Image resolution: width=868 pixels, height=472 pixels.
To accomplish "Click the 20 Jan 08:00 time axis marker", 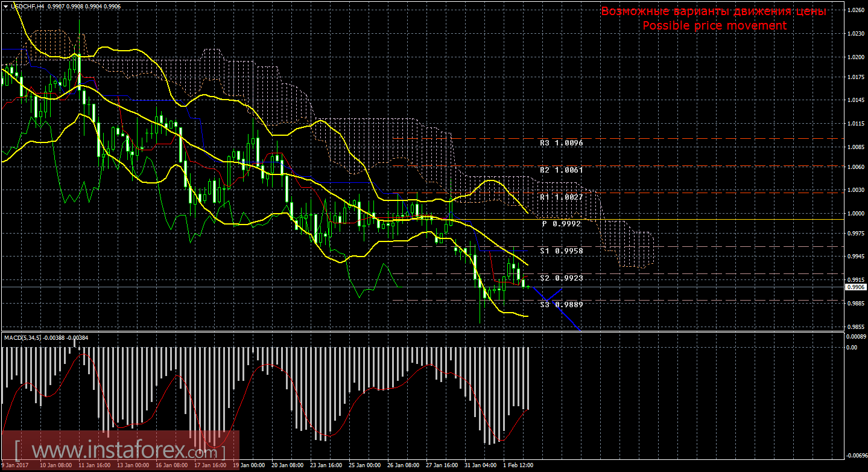I will [x=287, y=465].
